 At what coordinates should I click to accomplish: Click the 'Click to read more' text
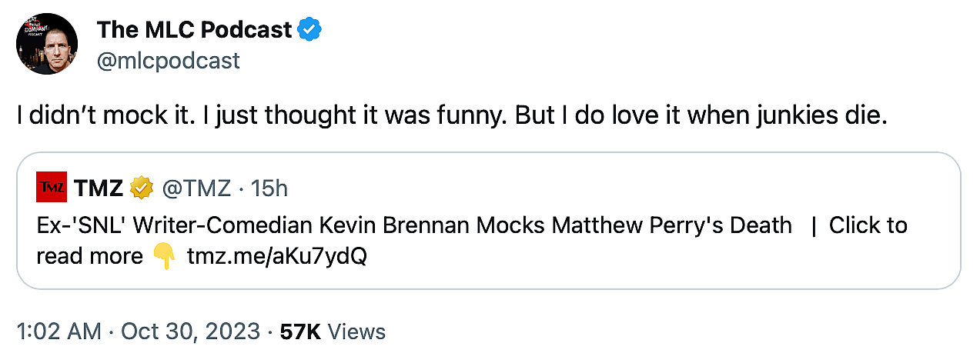[868, 225]
